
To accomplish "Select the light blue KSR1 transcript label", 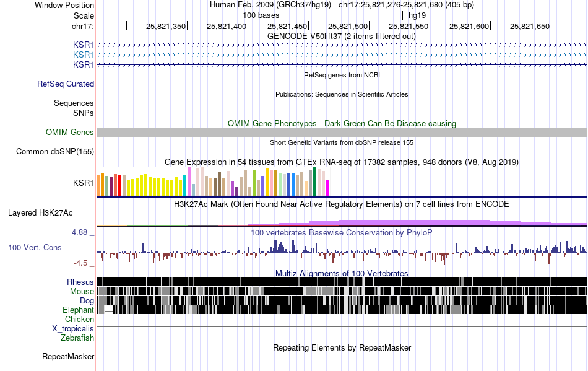I will coord(84,55).
